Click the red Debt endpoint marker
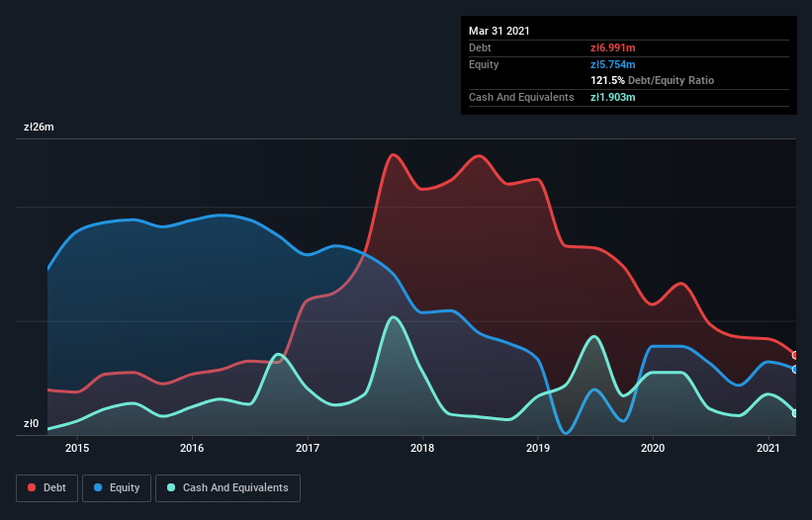The height and width of the screenshot is (520, 812). (x=795, y=356)
